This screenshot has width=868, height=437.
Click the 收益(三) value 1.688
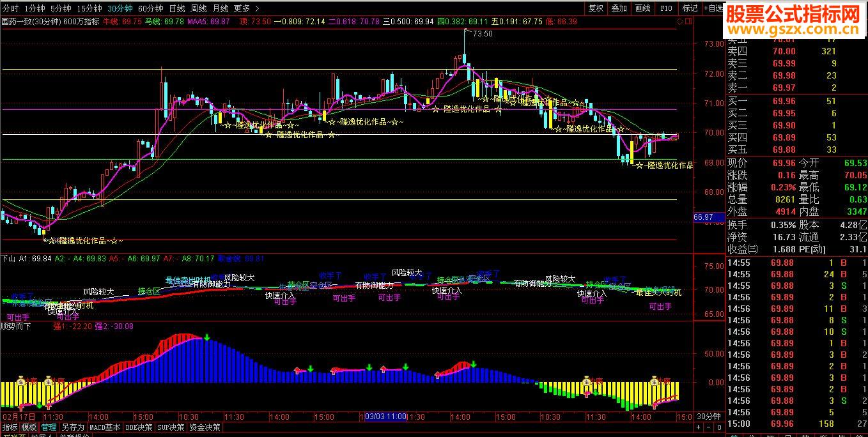pos(784,249)
